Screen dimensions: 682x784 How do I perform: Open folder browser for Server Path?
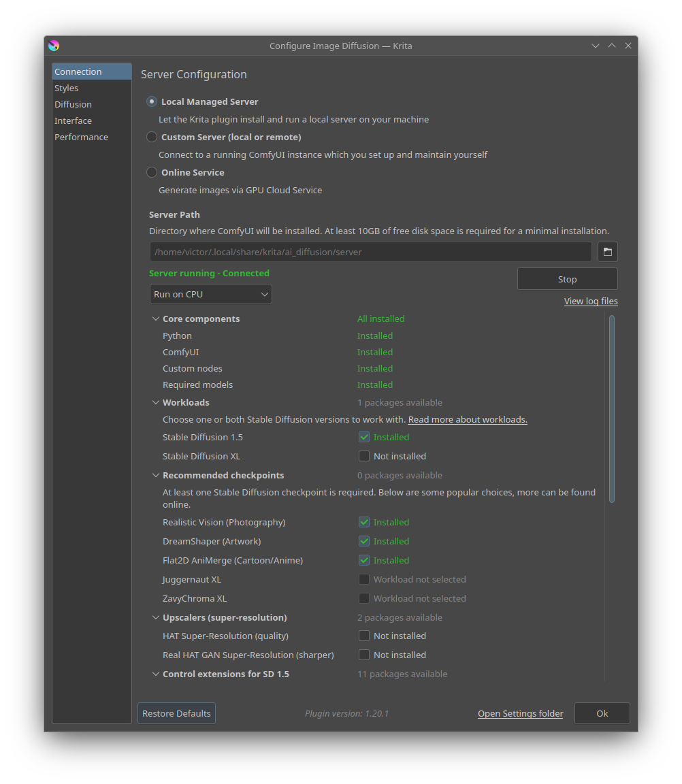tap(608, 252)
